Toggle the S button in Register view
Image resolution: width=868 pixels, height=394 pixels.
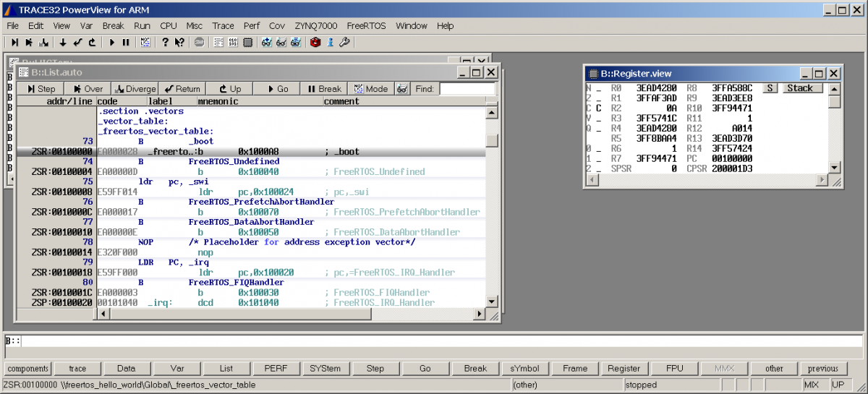[770, 88]
